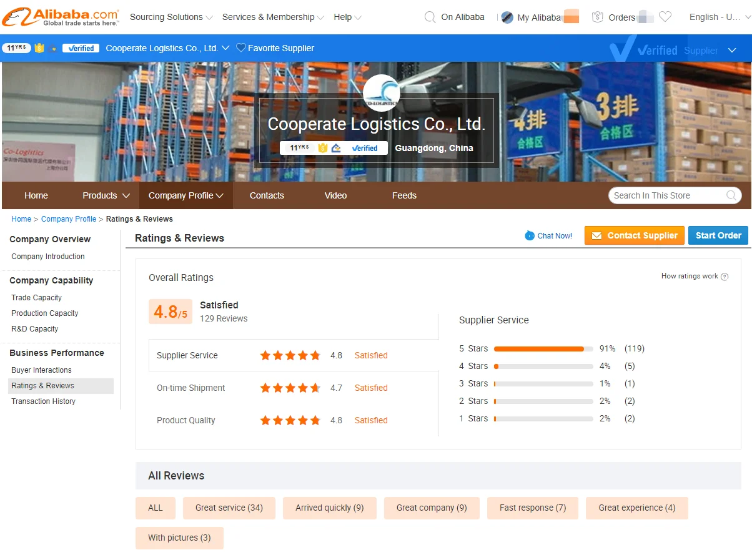Filter reviews by With pictures
This screenshot has width=752, height=560.
click(179, 538)
